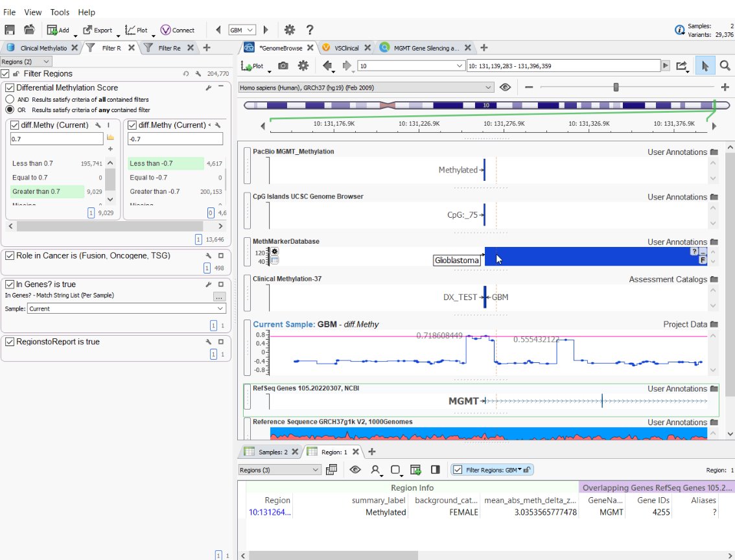Toggle Filter Regions checkbox
The height and width of the screenshot is (560, 735).
tap(5, 74)
